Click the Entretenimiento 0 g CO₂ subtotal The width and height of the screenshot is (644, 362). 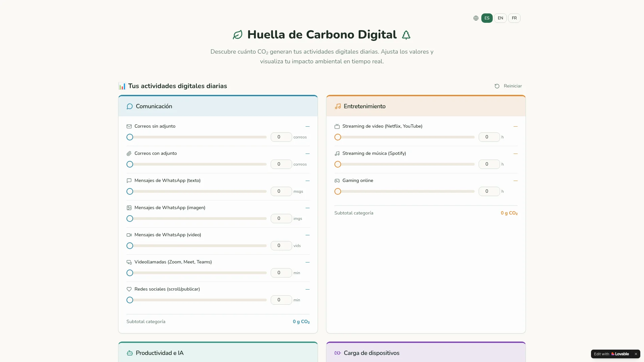click(x=509, y=213)
